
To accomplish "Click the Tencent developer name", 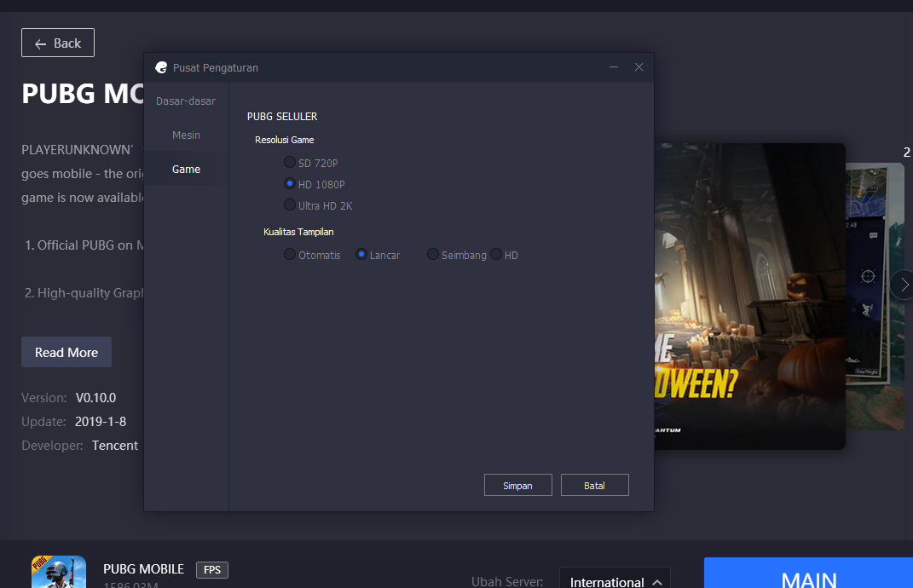I will click(x=115, y=446).
